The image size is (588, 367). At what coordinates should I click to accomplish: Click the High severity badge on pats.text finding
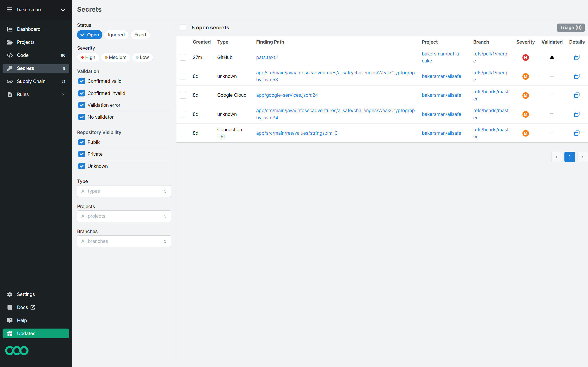[x=525, y=57]
